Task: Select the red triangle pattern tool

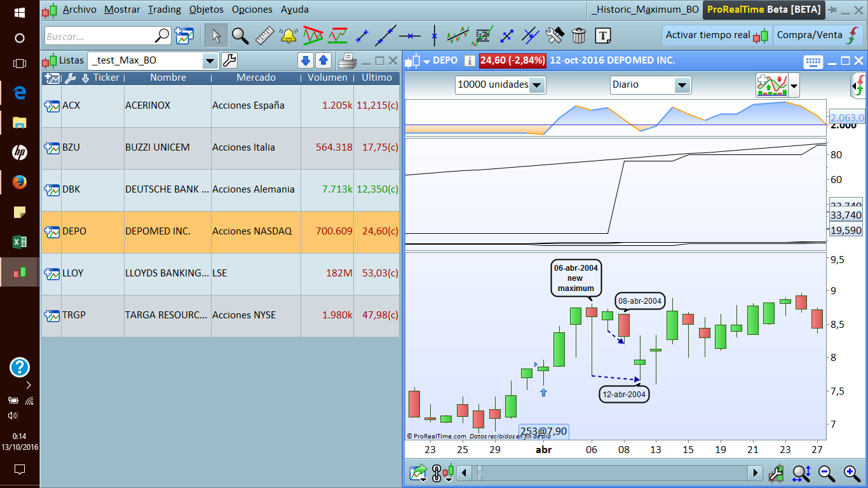Action: tap(313, 36)
